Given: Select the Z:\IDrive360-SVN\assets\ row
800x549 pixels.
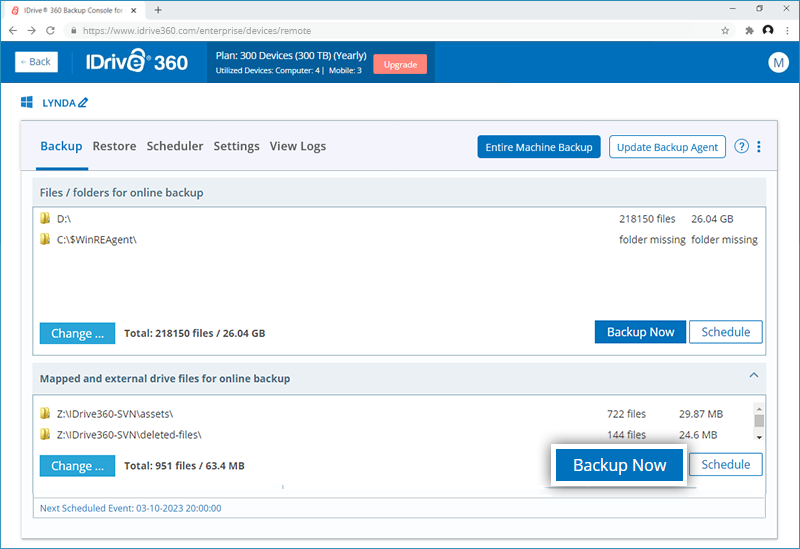Looking at the screenshot, I should (395, 413).
